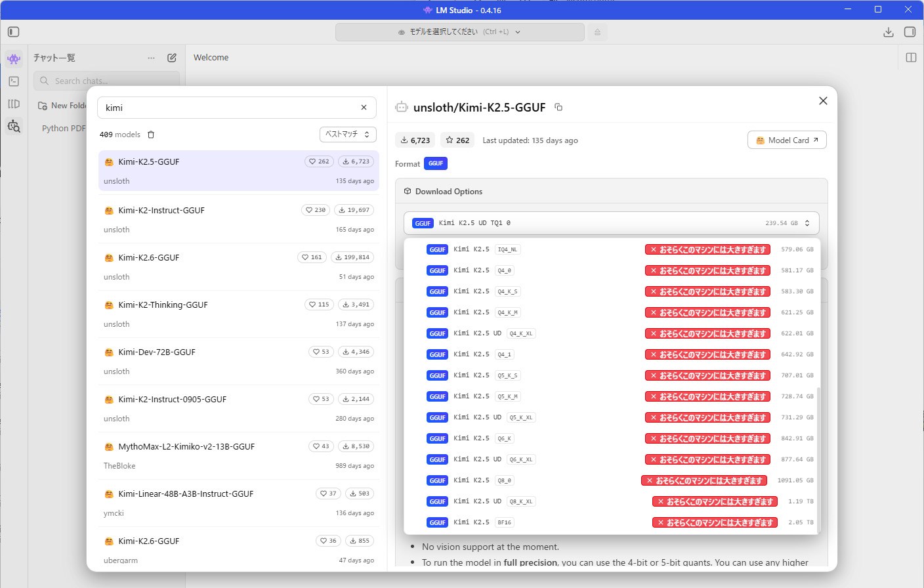Select Kimi-K2-Thinking-GGUF model result

[239, 314]
